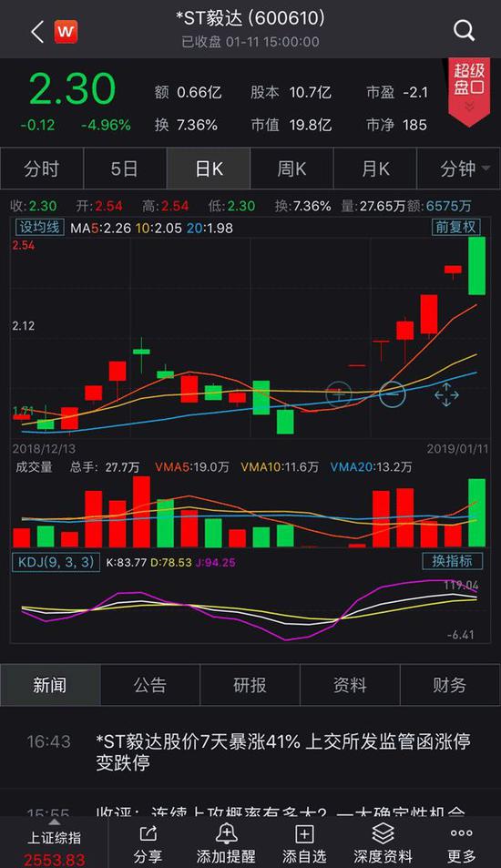501x868 pixels.
Task: Select the 月K tab
Action: [375, 168]
